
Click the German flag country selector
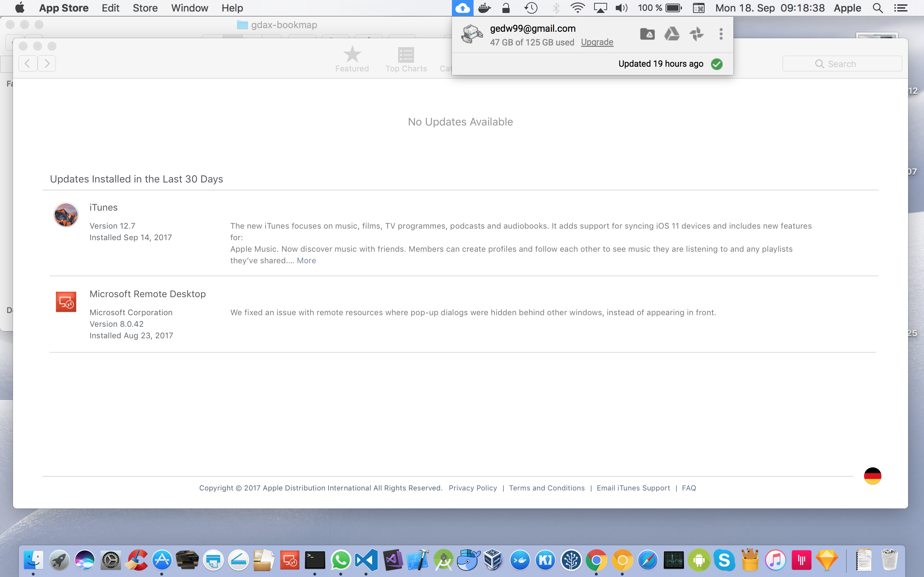[872, 476]
